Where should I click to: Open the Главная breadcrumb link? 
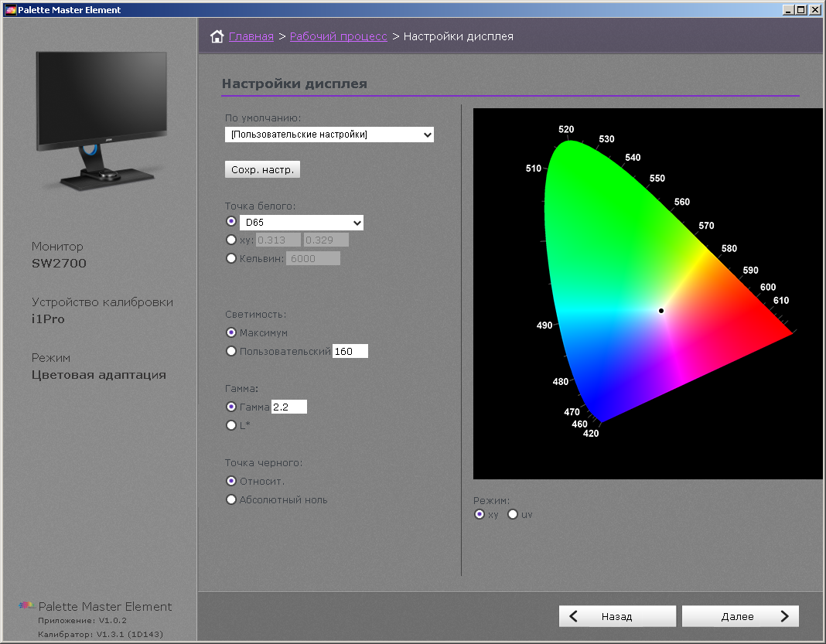pyautogui.click(x=251, y=36)
